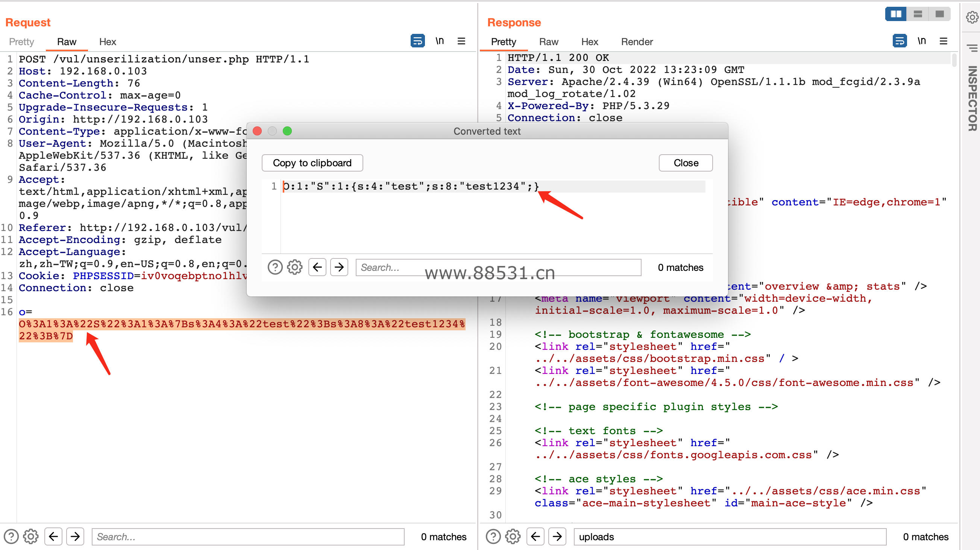Switch Request view to Pretty tab
This screenshot has width=980, height=550.
pyautogui.click(x=22, y=41)
